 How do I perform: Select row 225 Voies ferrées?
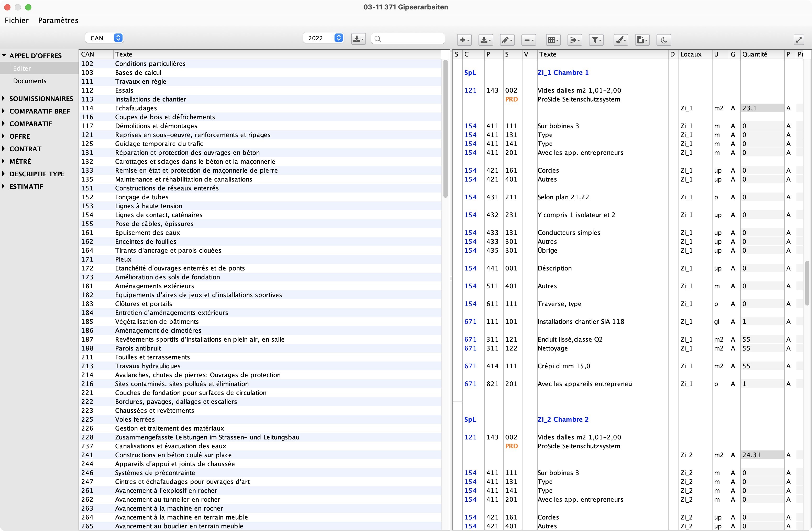(x=260, y=419)
